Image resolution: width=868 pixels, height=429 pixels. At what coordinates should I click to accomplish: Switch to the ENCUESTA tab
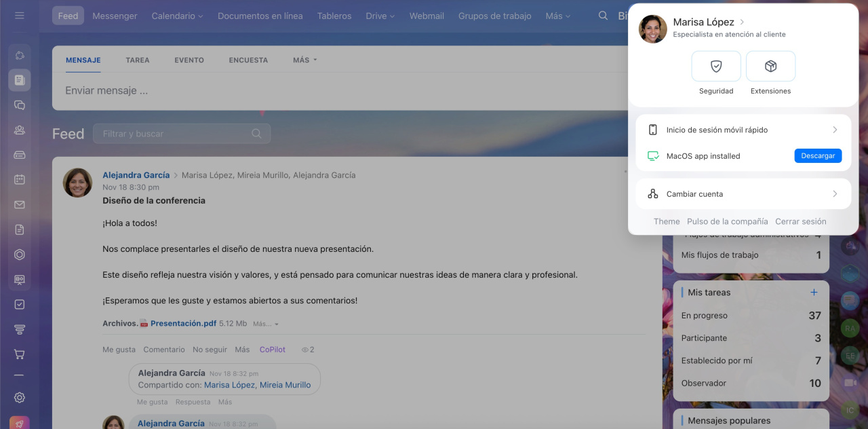pos(248,60)
